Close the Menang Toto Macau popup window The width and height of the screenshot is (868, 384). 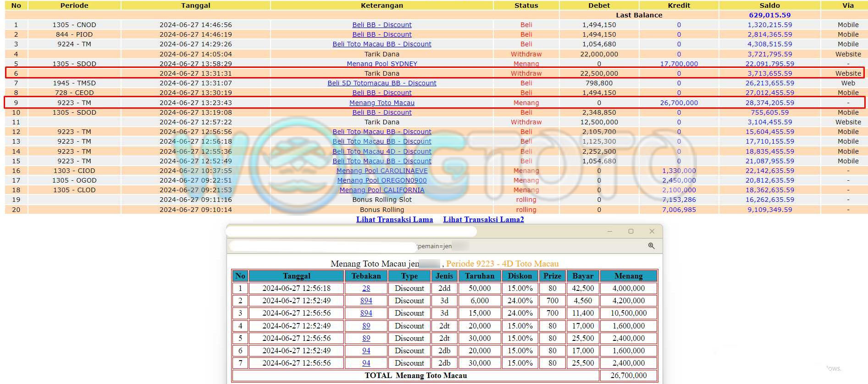point(652,231)
